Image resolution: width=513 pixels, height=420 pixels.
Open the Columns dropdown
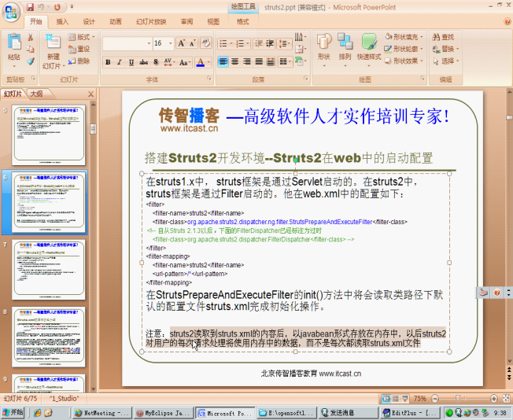[x=286, y=61]
